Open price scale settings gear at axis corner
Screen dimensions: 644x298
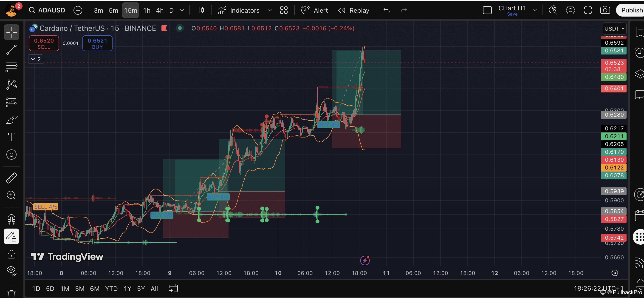(x=615, y=273)
